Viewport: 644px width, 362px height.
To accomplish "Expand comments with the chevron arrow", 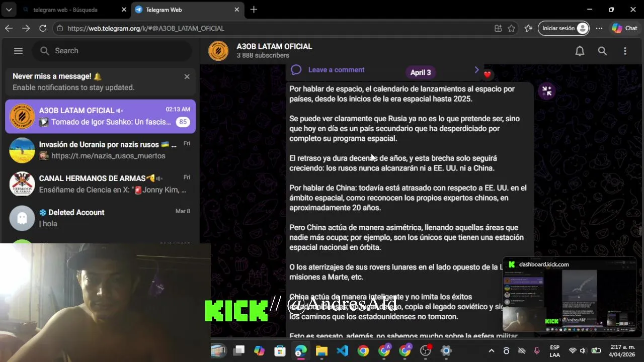I will tap(476, 70).
